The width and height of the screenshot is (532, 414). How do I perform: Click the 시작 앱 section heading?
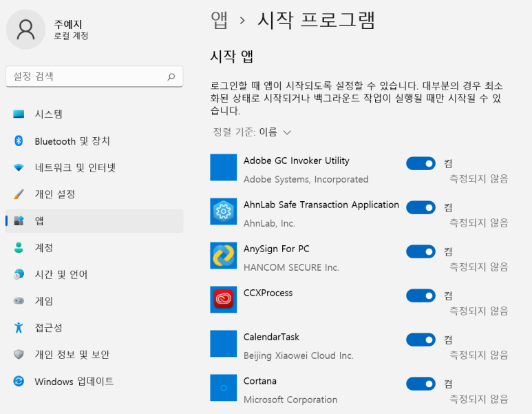coord(232,56)
